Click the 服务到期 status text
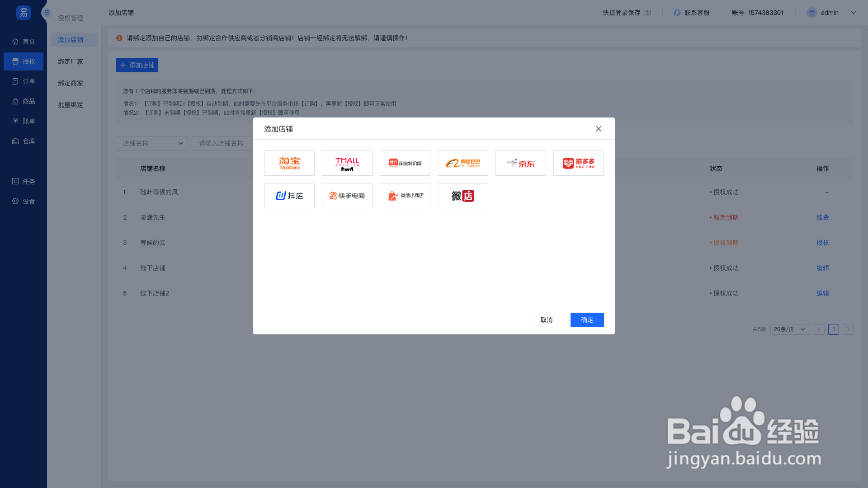Image resolution: width=868 pixels, height=488 pixels. (726, 217)
